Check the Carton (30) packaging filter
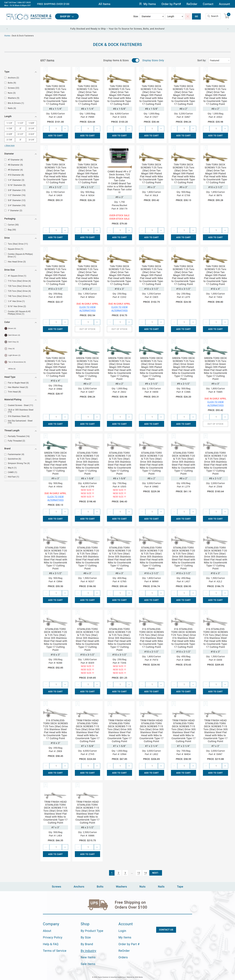Image resolution: width=235 pixels, height=980 pixels. pyautogui.click(x=5, y=224)
